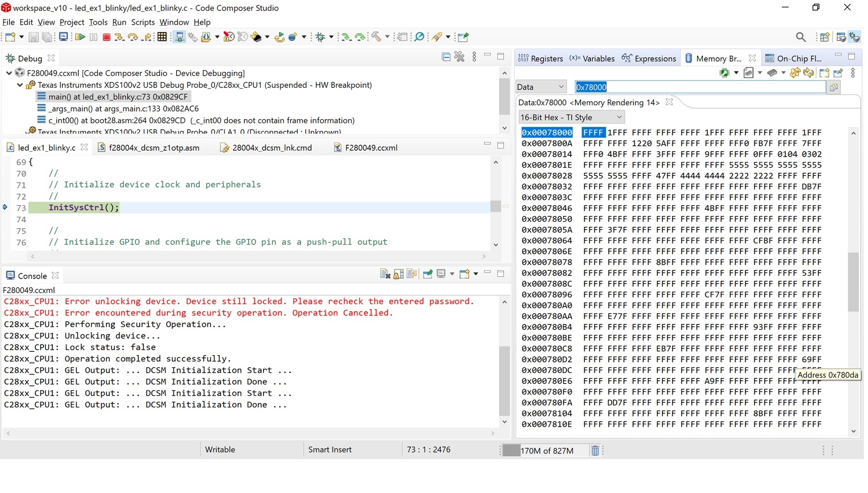Viewport: 868px width, 493px height.
Task: Collapse F280049.ccxml debug tree node
Action: 9,73
